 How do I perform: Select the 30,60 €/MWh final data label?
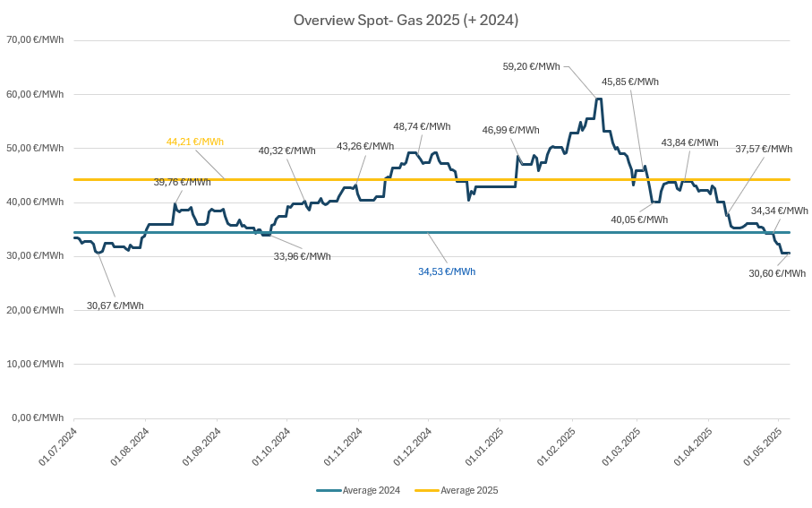coord(776,273)
